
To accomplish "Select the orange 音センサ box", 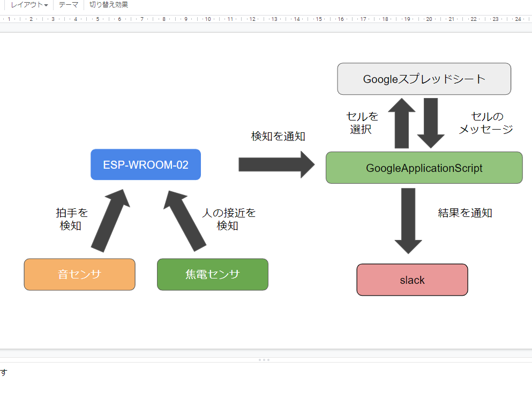I will pos(79,275).
